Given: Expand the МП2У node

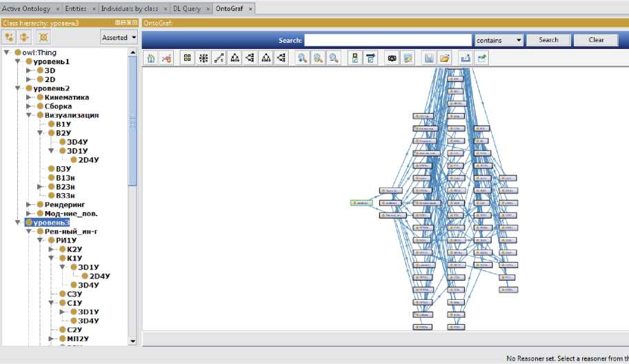Looking at the screenshot, I should click(x=51, y=338).
